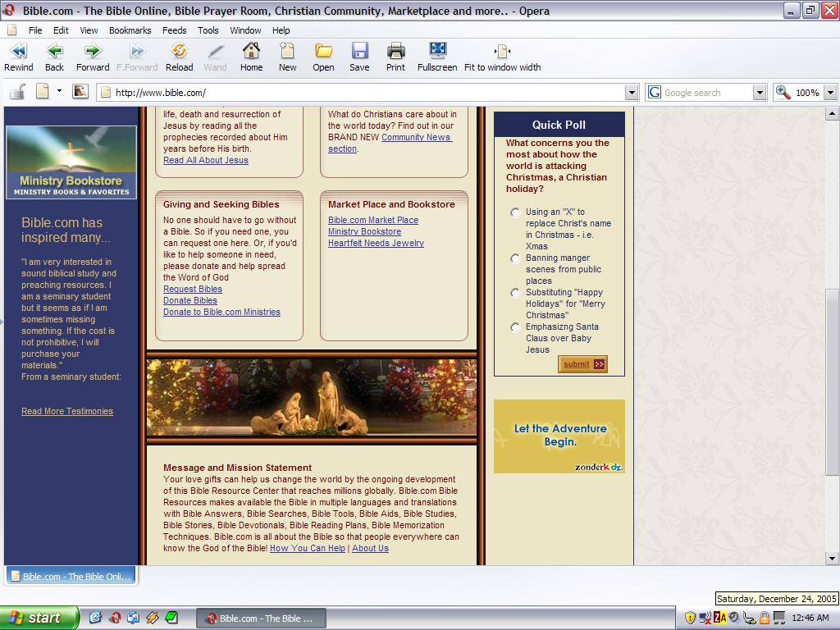This screenshot has width=840, height=630.
Task: Open the 'Read All About Jesus' link
Action: [206, 160]
